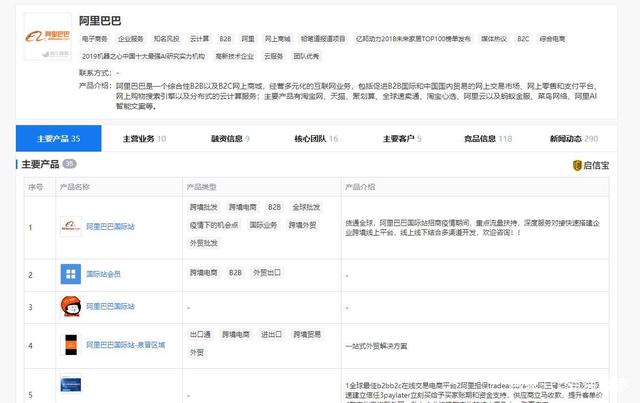
Task: Click the tag mentioning 2018 TOP100
Action: [x=413, y=39]
